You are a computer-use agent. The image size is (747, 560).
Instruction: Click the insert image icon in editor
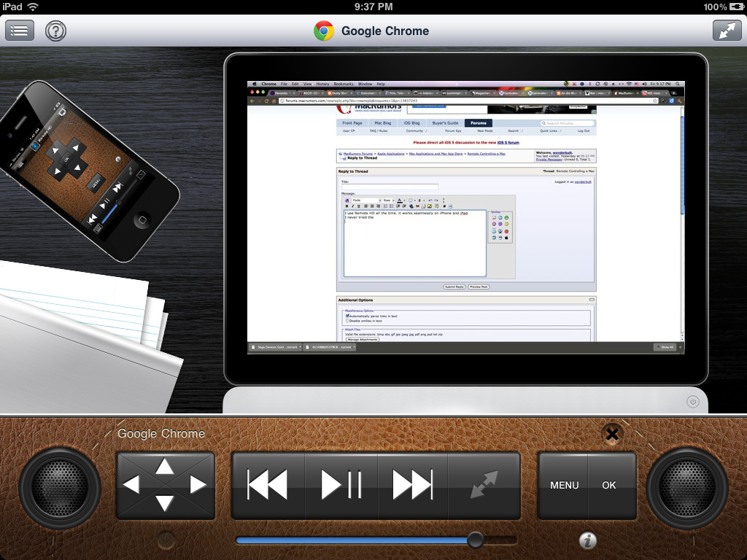tap(430, 206)
